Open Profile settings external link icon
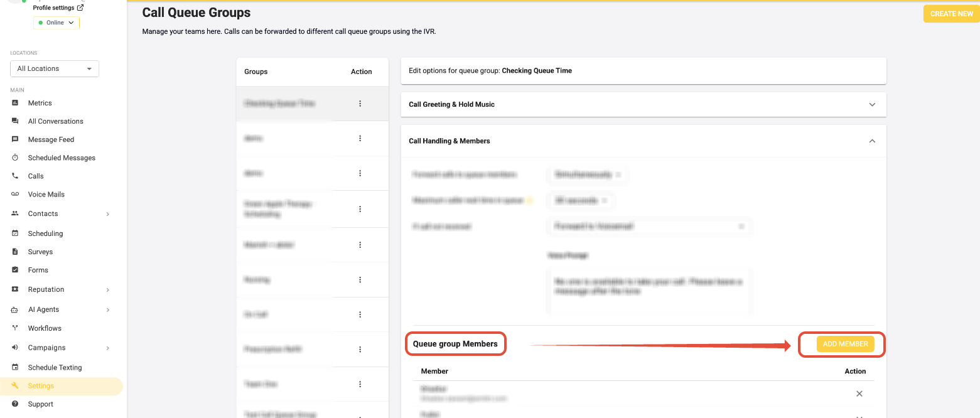The image size is (980, 418). point(80,8)
